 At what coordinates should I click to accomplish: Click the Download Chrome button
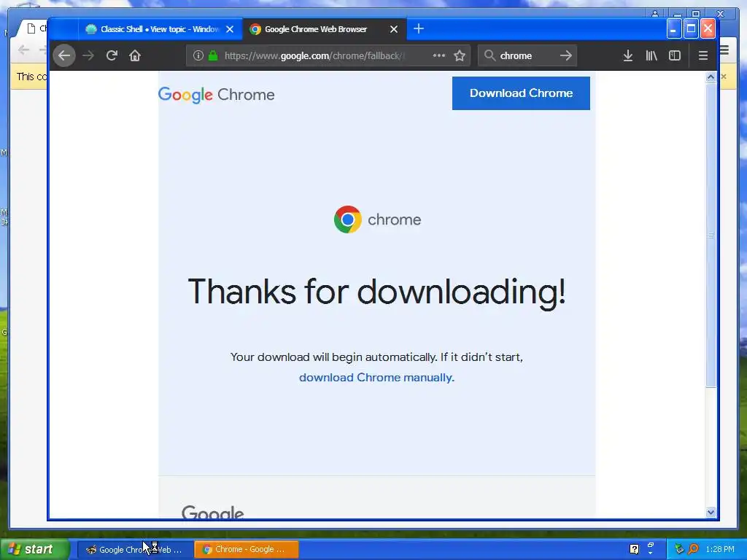click(x=521, y=93)
